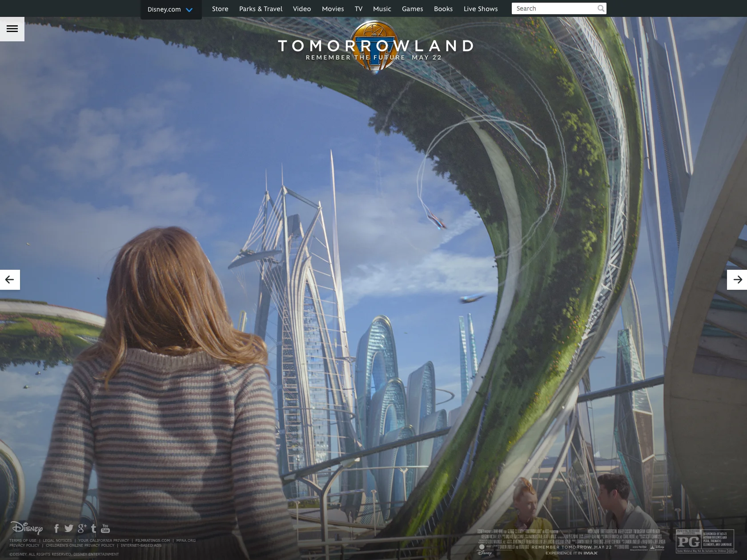Viewport: 747px width, 560px height.
Task: Click the Disney logo in footer
Action: [x=27, y=528]
